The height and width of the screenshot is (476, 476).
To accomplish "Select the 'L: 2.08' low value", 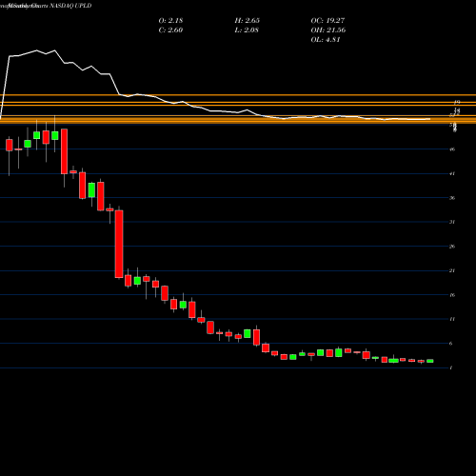I will 247,30.
